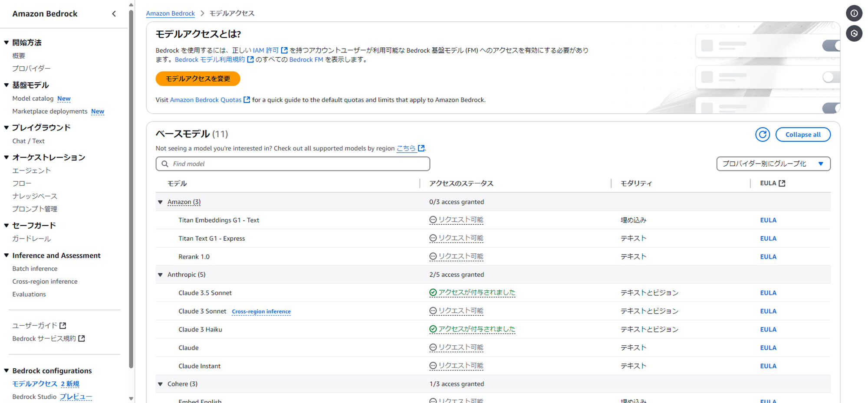
Task: Click scroll-down arrow of the sidebar scrollbar
Action: [x=131, y=398]
